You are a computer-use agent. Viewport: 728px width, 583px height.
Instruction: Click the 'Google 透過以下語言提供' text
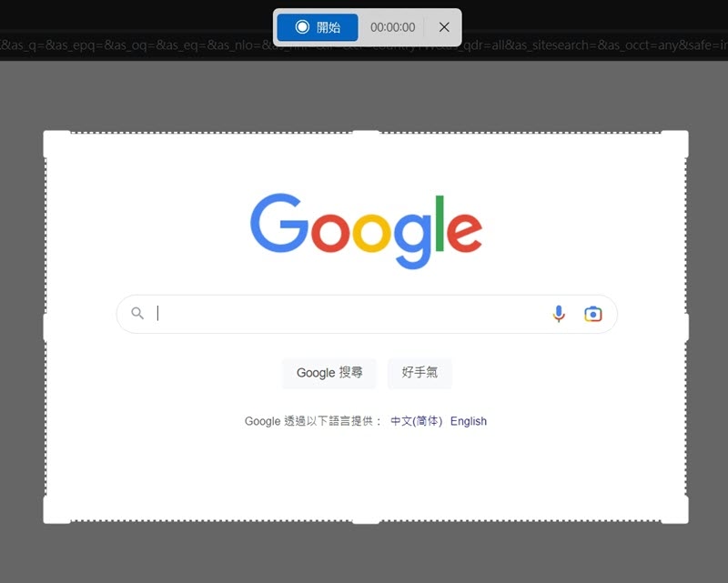[313, 421]
